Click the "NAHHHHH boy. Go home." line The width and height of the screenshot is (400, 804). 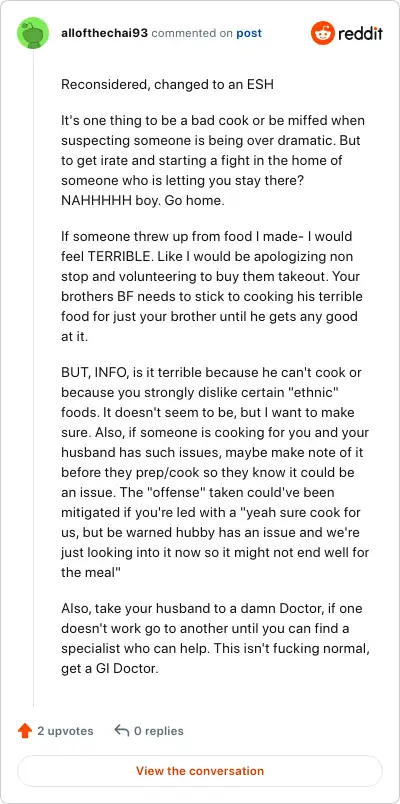click(x=143, y=200)
